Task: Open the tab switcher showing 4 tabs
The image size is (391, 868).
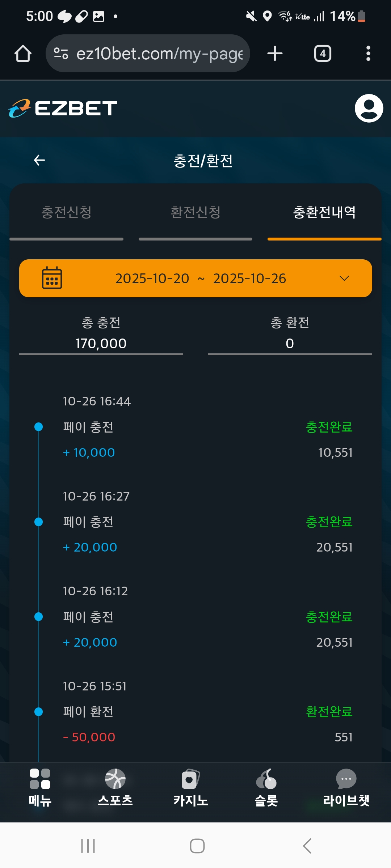Action: tap(322, 54)
